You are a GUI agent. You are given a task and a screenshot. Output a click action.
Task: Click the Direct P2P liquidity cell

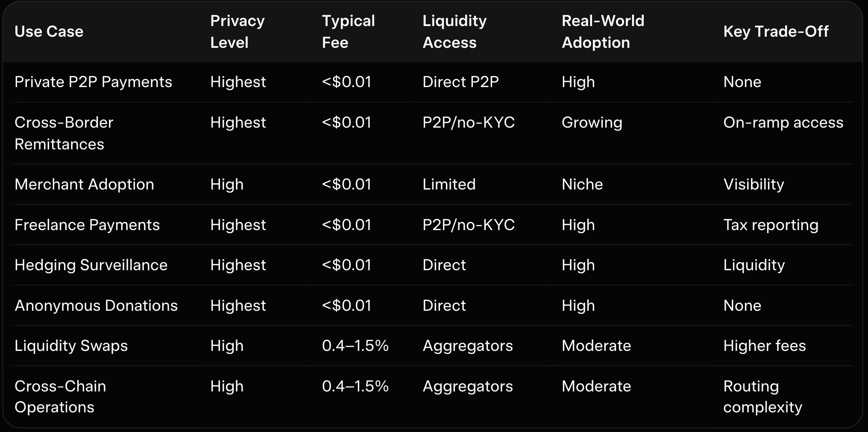(460, 82)
